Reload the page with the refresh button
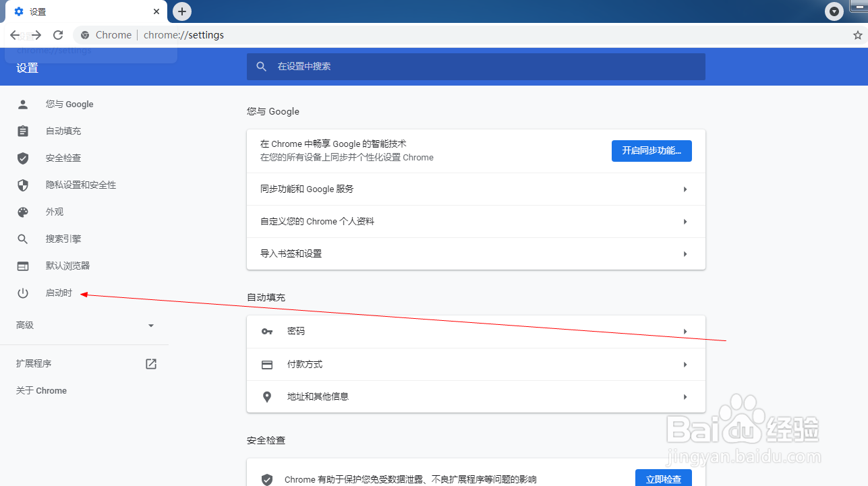 click(x=58, y=35)
